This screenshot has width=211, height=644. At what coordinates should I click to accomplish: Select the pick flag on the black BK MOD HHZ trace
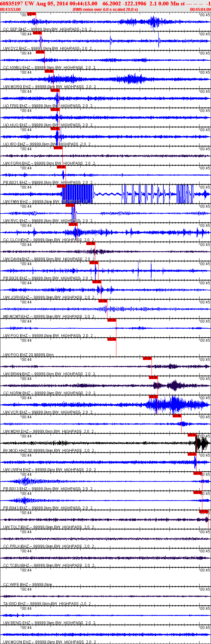[x=192, y=435]
